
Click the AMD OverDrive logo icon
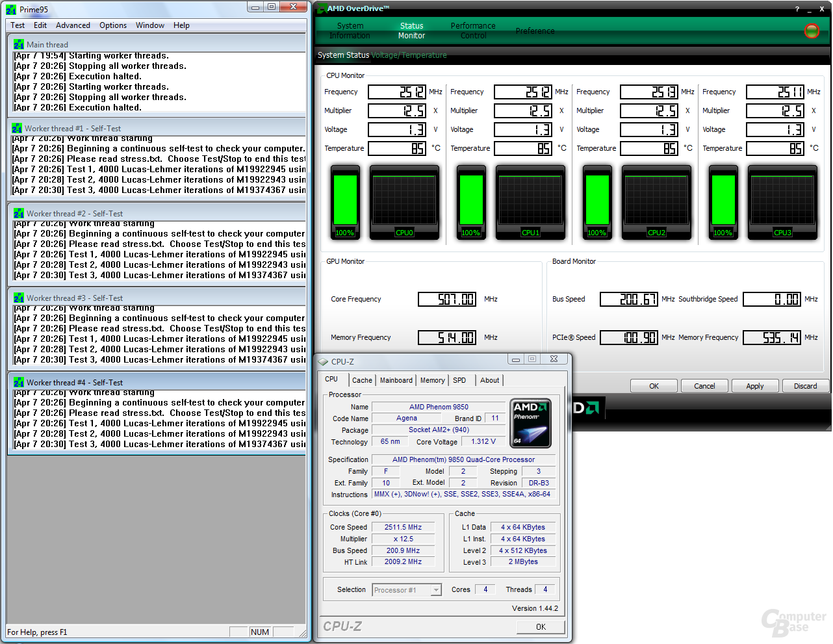point(322,8)
